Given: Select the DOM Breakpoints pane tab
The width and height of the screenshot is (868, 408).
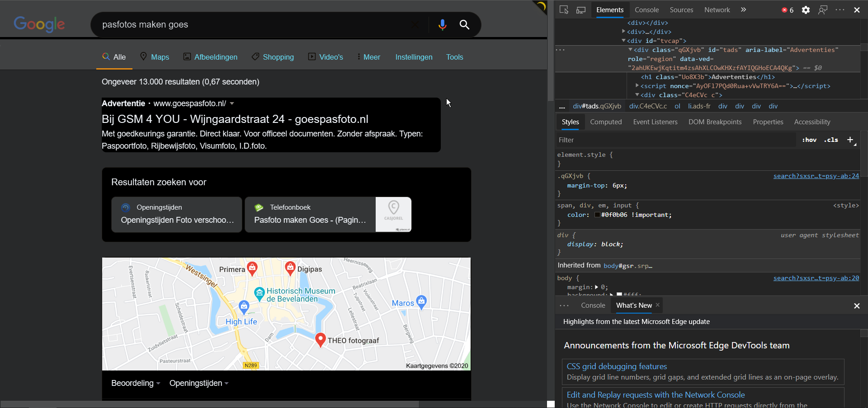Looking at the screenshot, I should point(715,122).
